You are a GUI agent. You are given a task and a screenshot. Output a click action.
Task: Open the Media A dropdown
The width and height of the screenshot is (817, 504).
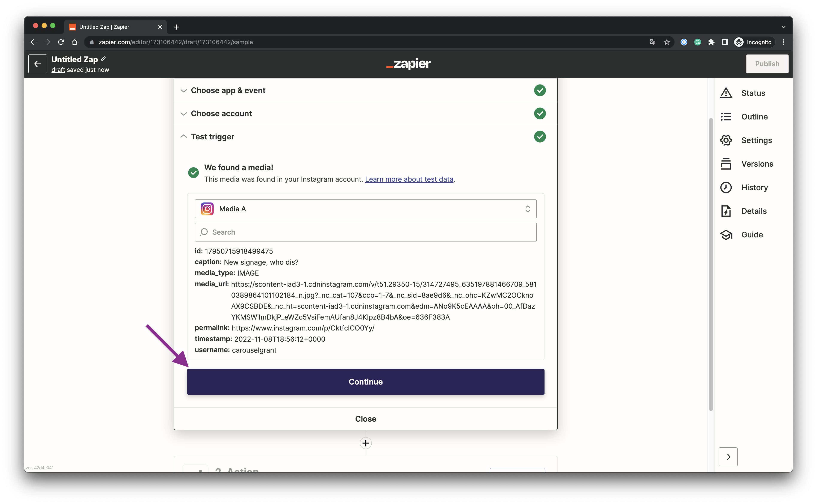(x=365, y=209)
